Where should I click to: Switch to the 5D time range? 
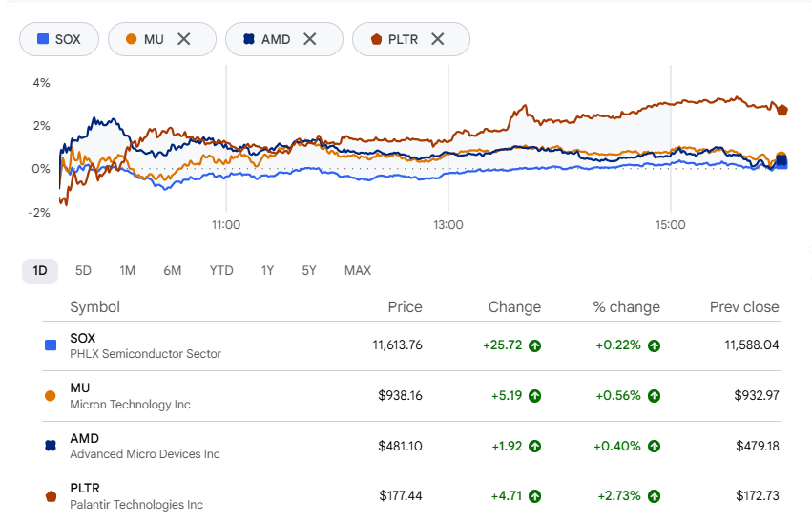pyautogui.click(x=83, y=271)
